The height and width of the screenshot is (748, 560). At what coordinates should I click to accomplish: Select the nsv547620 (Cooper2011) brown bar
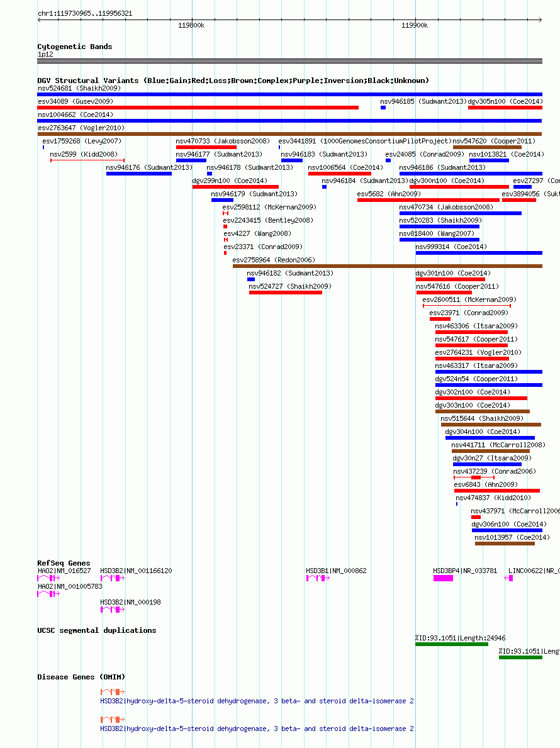488,147
